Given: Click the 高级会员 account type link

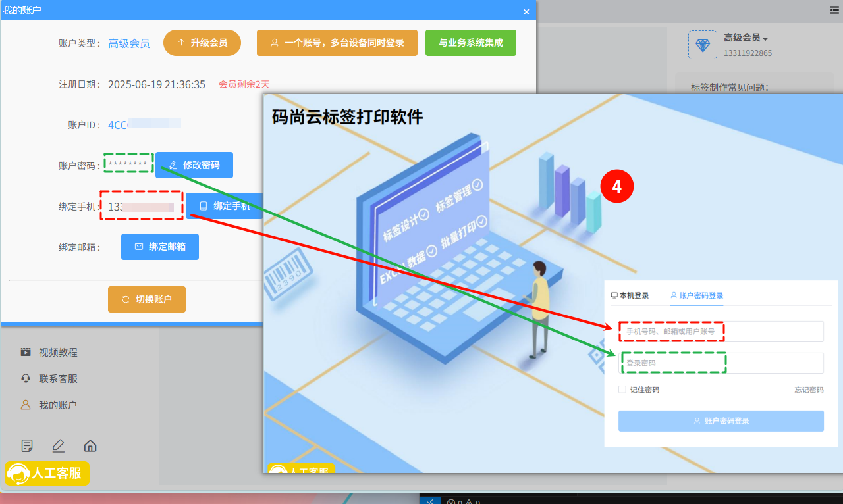Looking at the screenshot, I should (x=129, y=43).
